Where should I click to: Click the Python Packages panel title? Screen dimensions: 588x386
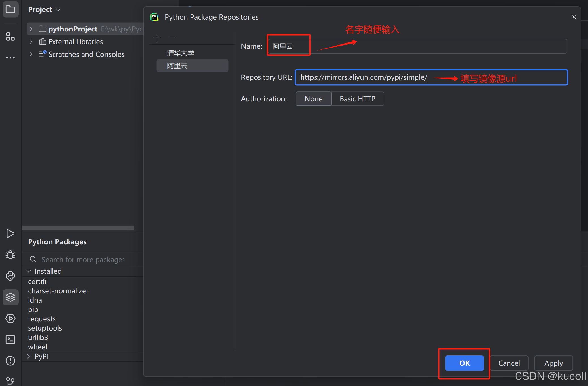pos(57,242)
